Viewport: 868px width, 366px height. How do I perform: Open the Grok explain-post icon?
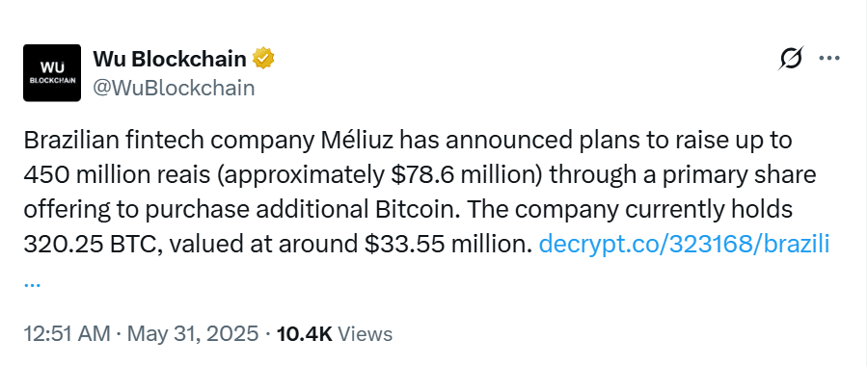coord(791,58)
